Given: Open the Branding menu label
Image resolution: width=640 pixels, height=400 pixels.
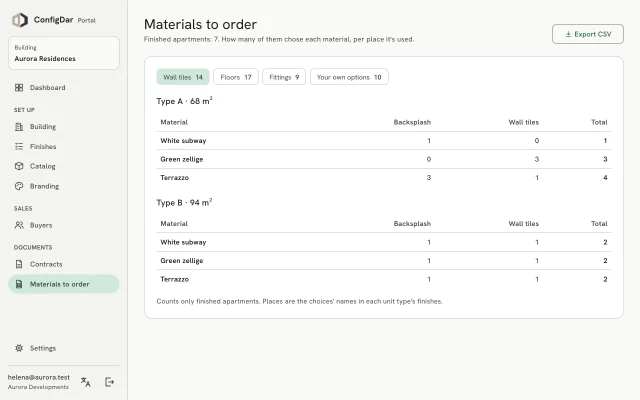Looking at the screenshot, I should [44, 186].
